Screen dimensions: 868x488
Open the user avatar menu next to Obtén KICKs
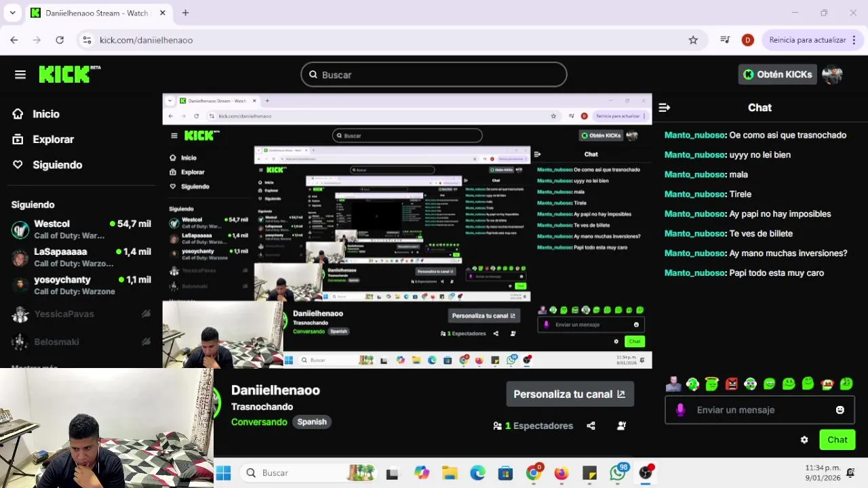pyautogui.click(x=832, y=75)
